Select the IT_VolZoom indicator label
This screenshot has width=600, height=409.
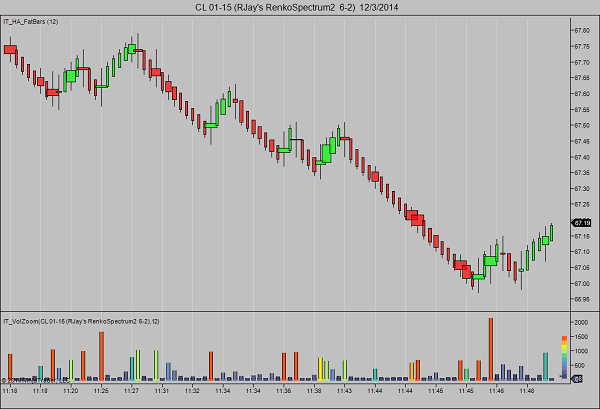[x=81, y=321]
